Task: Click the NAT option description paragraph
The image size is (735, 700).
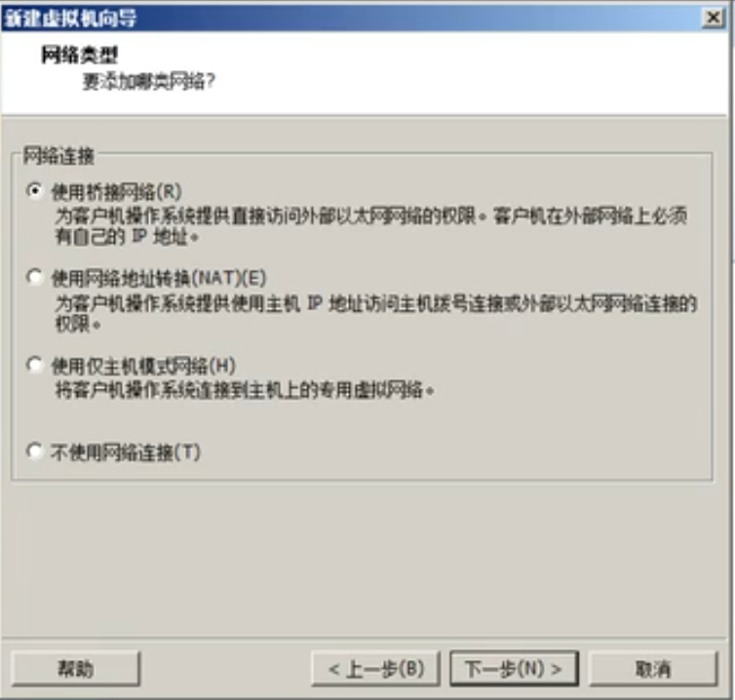Action: (x=376, y=314)
